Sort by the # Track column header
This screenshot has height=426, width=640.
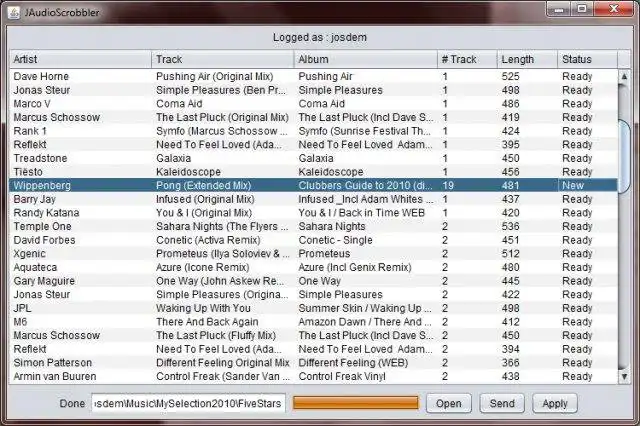click(x=467, y=59)
